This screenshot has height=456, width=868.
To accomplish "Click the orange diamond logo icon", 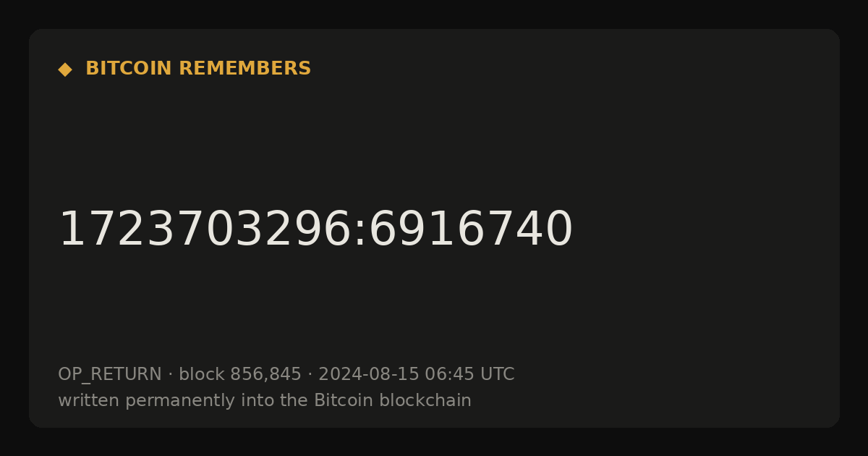I will click(65, 69).
